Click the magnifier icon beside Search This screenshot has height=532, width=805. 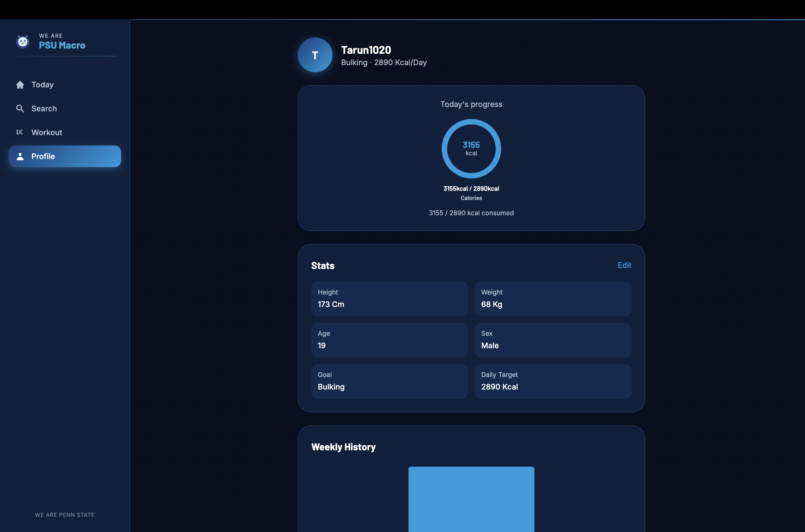click(20, 109)
